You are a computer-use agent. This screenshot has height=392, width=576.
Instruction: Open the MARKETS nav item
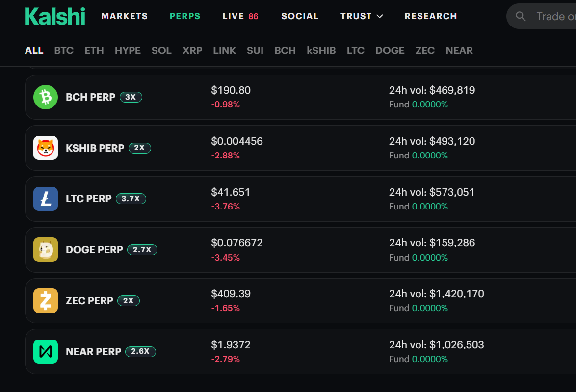point(125,16)
